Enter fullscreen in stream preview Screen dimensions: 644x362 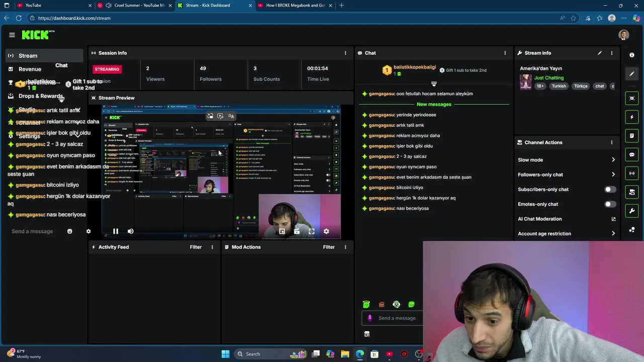311,231
